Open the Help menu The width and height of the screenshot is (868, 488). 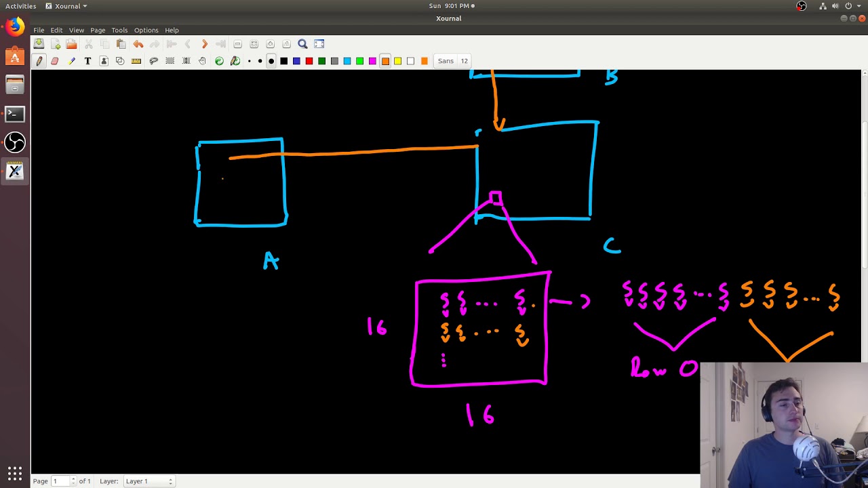pos(172,30)
